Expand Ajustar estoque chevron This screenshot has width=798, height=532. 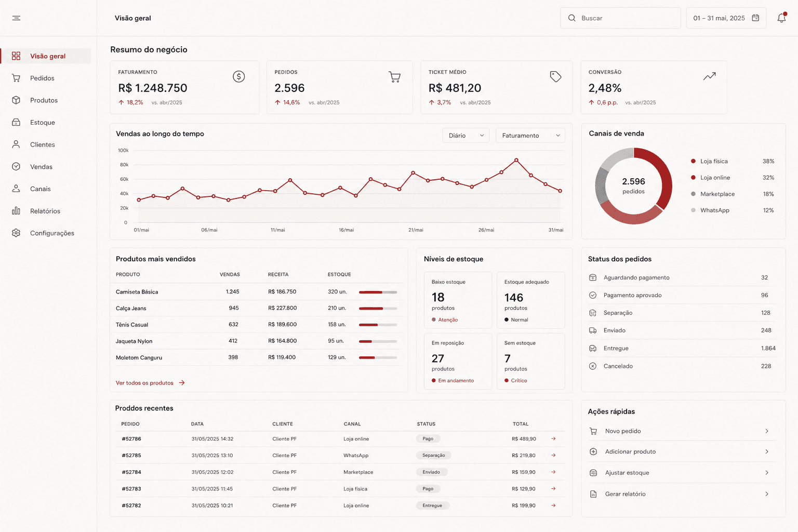(767, 473)
